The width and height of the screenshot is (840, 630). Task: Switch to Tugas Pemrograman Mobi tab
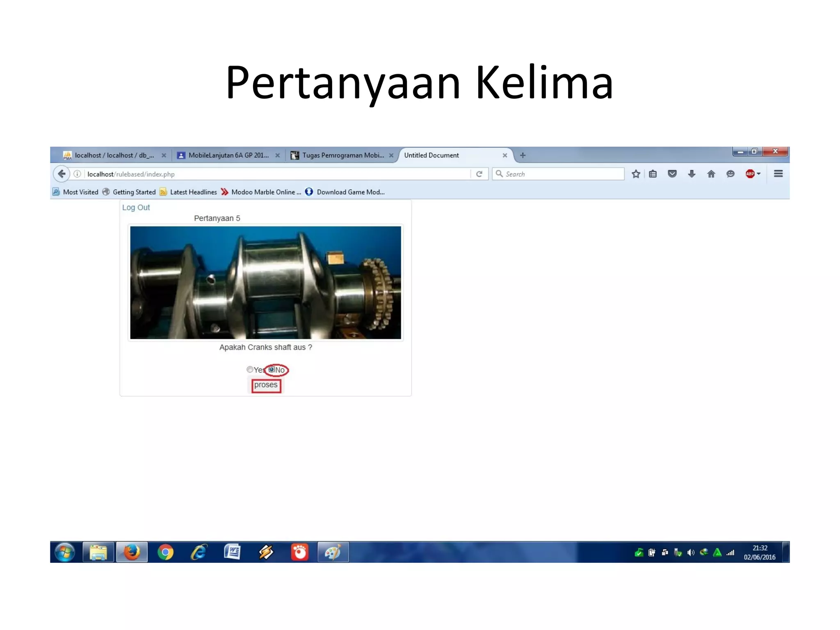[342, 155]
